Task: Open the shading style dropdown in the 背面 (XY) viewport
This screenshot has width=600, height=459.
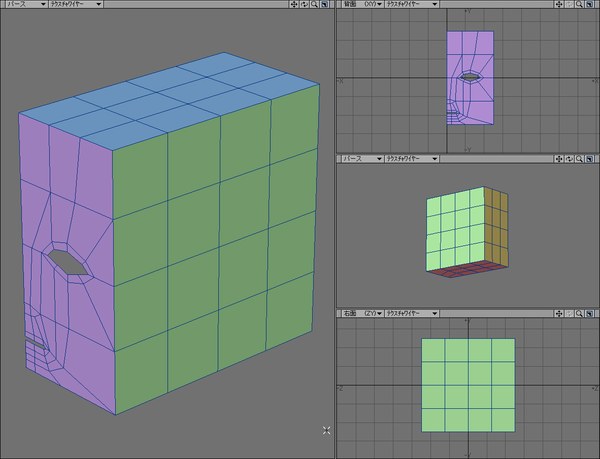Action: click(x=412, y=4)
